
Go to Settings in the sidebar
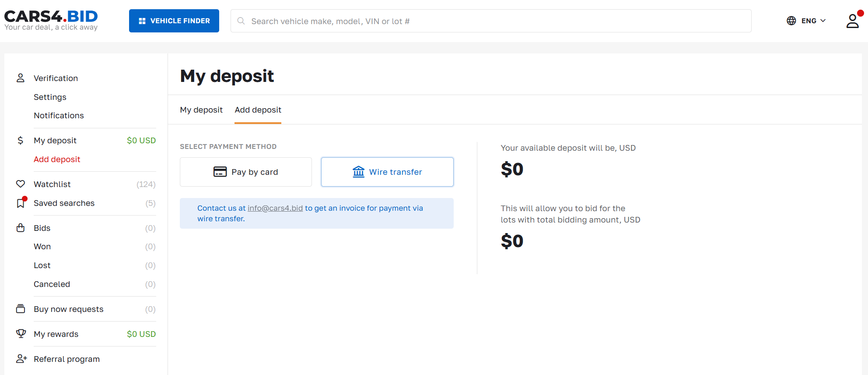click(x=50, y=97)
